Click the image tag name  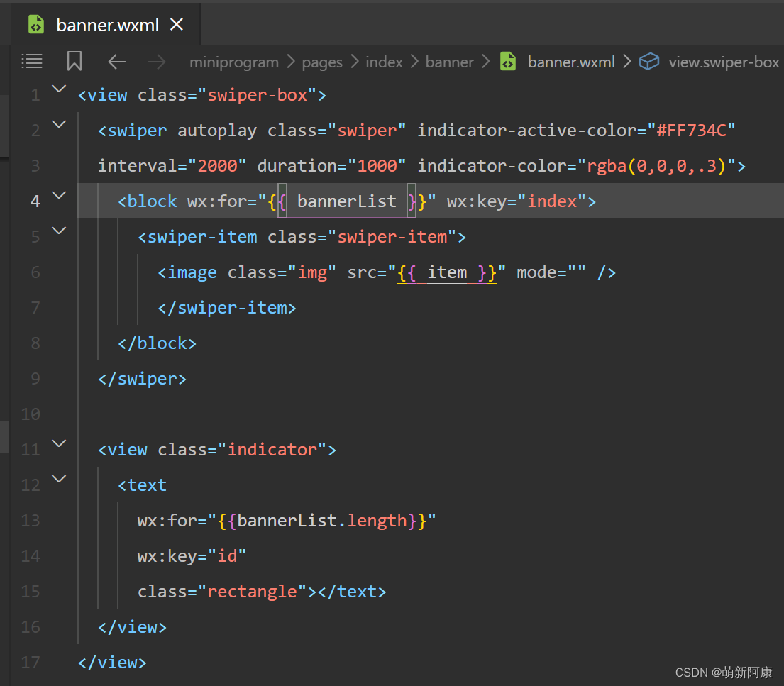pos(192,272)
